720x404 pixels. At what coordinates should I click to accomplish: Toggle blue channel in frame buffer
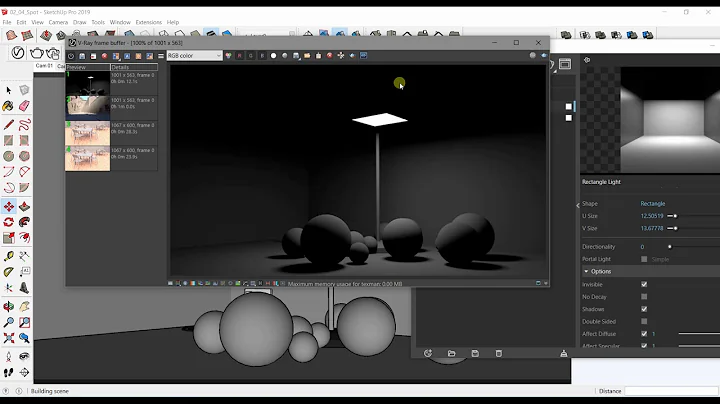tap(262, 56)
